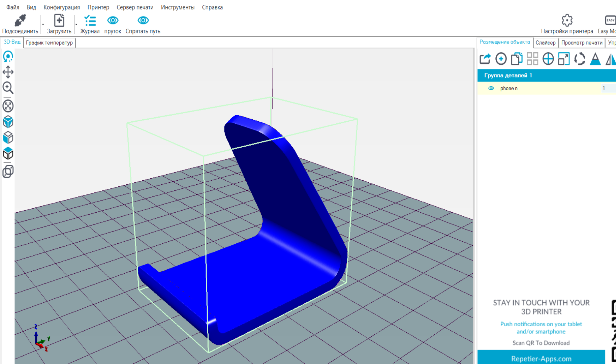Click the add object plus-circle icon

point(501,59)
